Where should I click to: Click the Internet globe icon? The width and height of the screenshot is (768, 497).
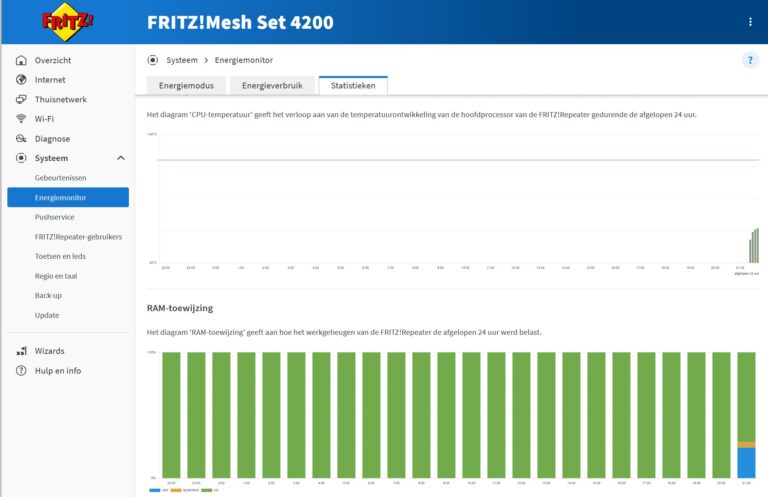click(x=21, y=80)
